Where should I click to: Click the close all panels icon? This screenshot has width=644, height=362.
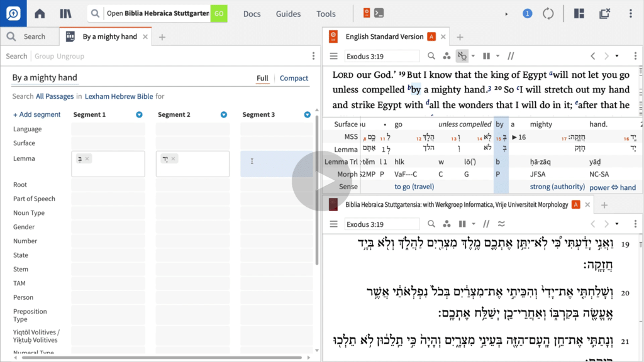point(604,14)
